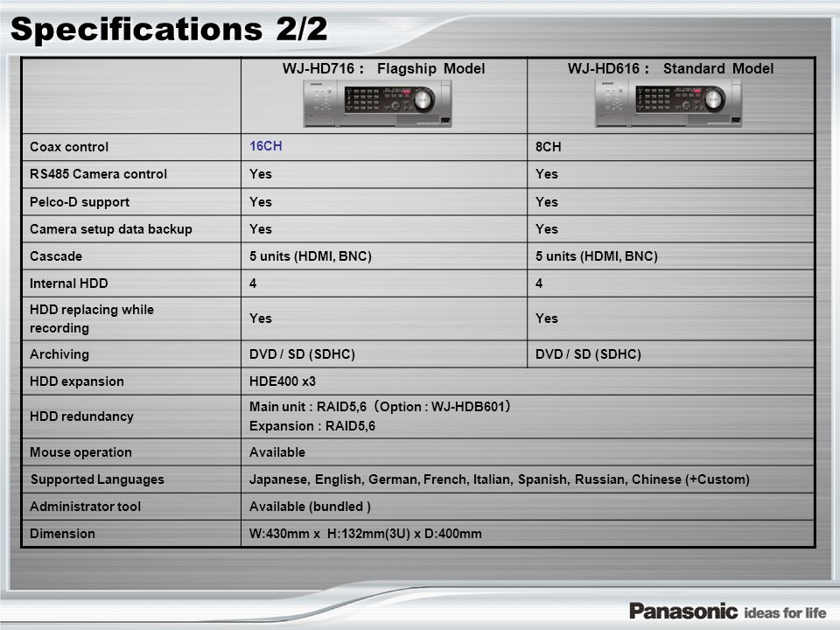The image size is (840, 630).
Task: Click the WJ-HD616 recorder product image
Action: (668, 103)
